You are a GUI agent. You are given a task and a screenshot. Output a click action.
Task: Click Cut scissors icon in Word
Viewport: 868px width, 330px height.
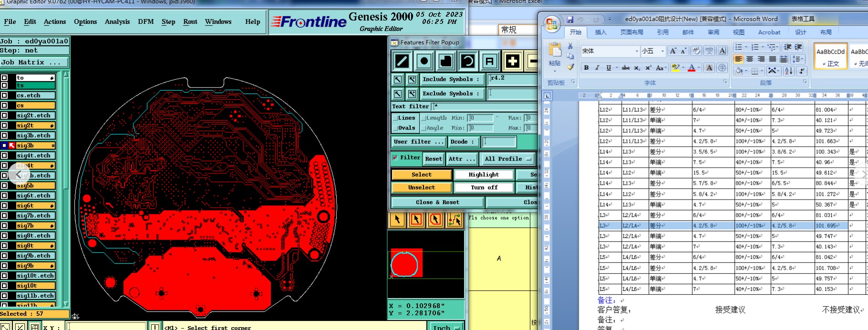570,46
